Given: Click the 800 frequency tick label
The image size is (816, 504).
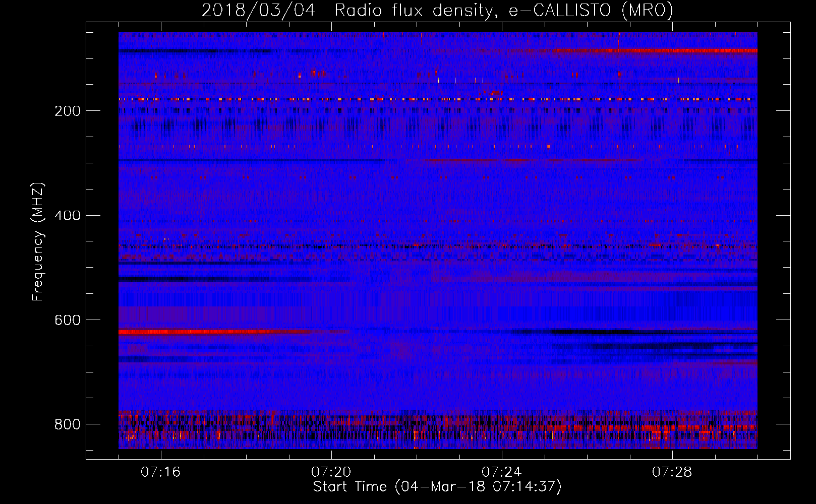Looking at the screenshot, I should (68, 424).
